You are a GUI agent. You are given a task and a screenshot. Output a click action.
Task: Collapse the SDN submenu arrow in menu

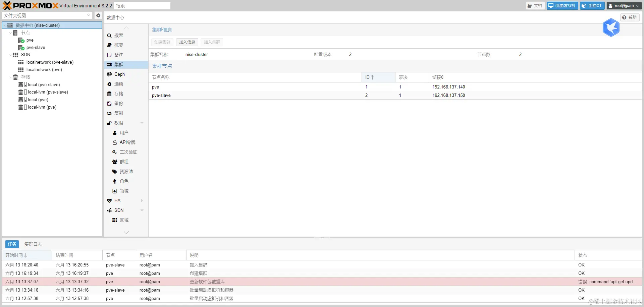click(x=142, y=210)
